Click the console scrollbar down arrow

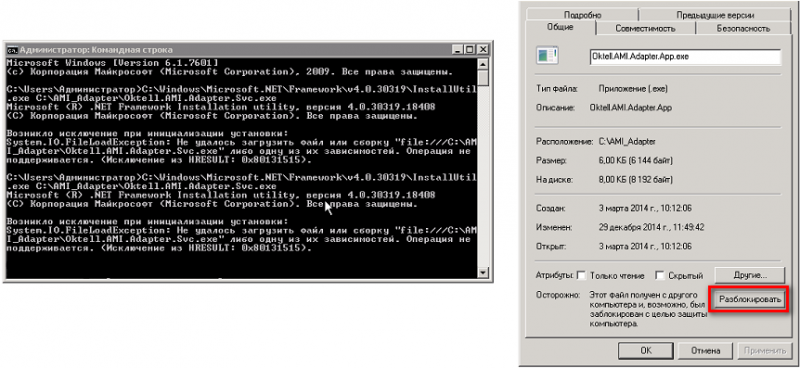click(483, 273)
